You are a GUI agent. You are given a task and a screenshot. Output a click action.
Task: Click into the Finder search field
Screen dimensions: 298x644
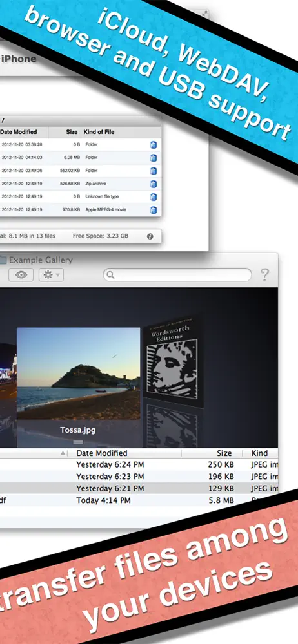(x=177, y=275)
